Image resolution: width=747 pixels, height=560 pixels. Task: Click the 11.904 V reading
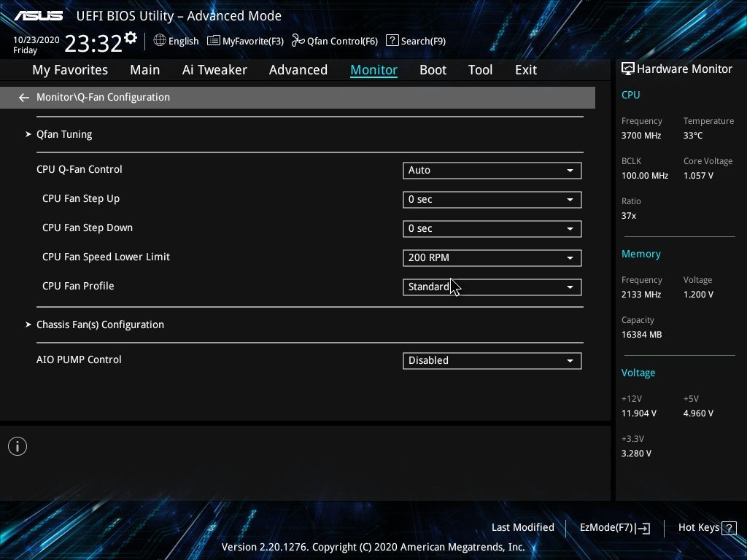coord(639,413)
